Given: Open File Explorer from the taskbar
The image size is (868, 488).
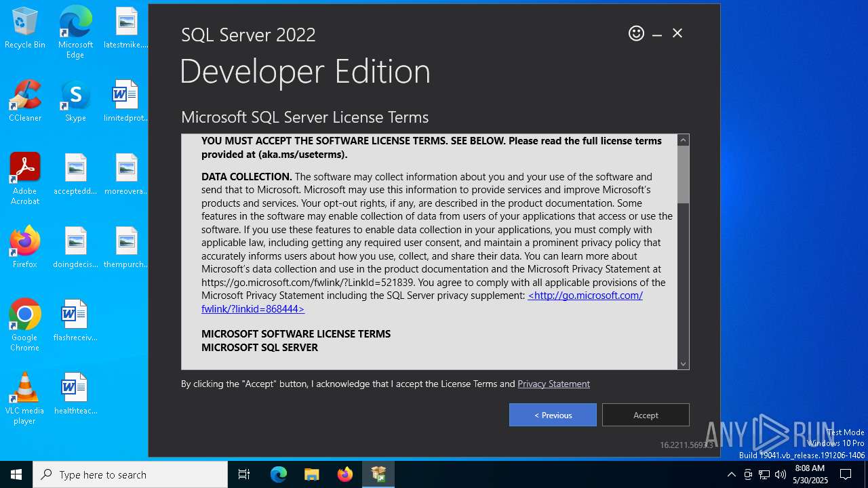Looking at the screenshot, I should coord(311,474).
